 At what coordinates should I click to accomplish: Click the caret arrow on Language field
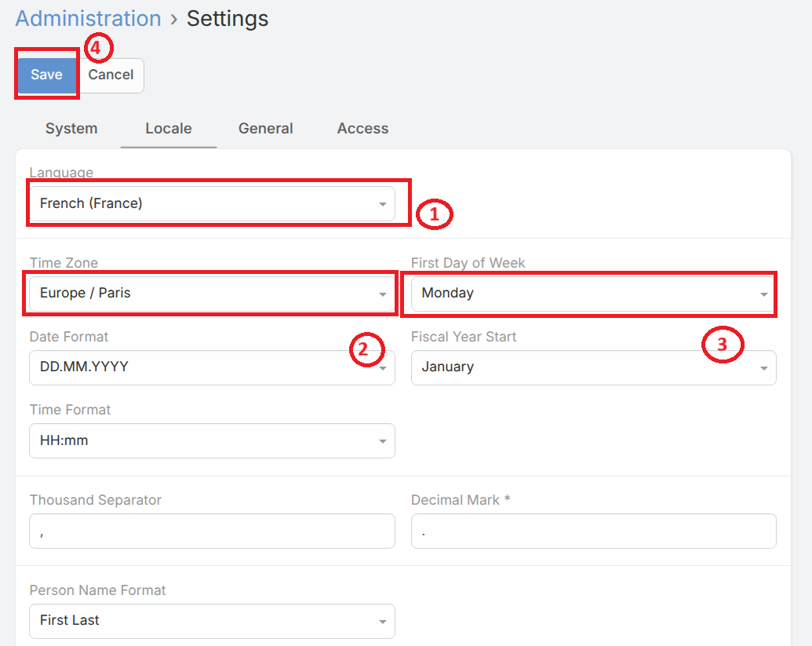click(x=382, y=205)
